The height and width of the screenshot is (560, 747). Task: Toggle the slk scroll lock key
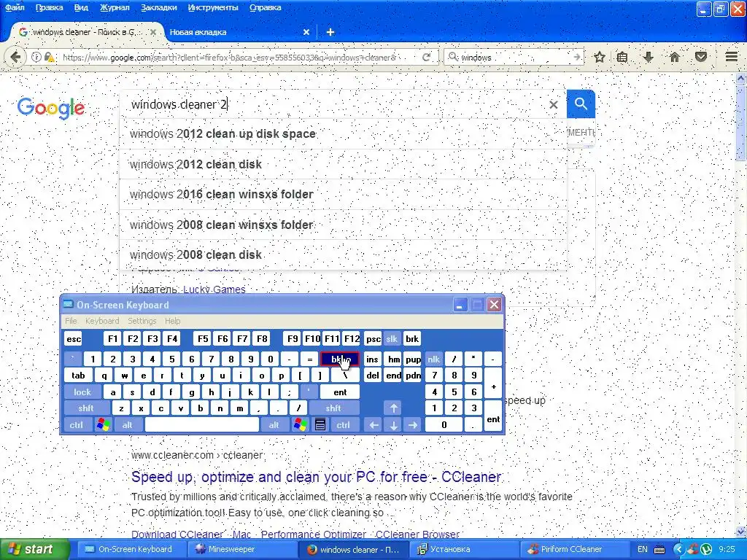point(392,339)
